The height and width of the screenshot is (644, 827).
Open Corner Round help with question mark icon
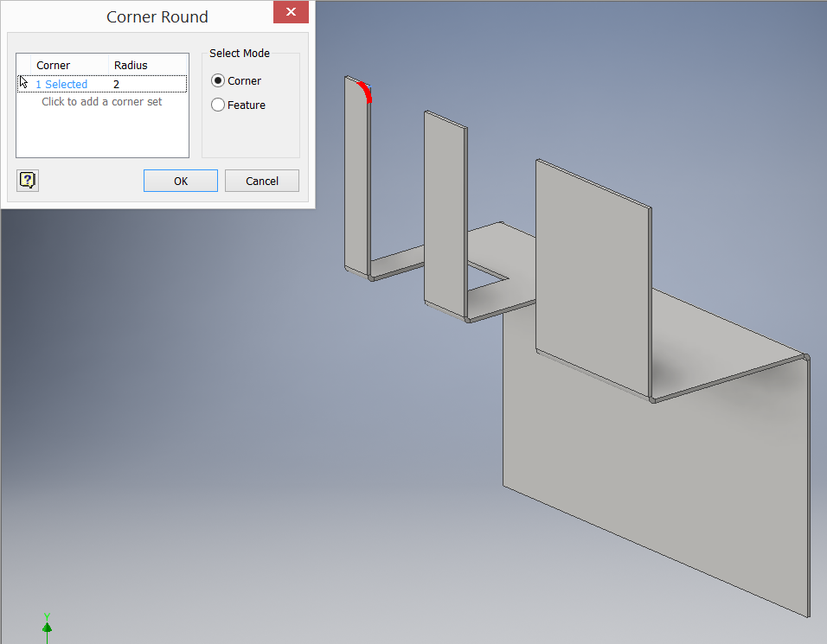click(27, 180)
